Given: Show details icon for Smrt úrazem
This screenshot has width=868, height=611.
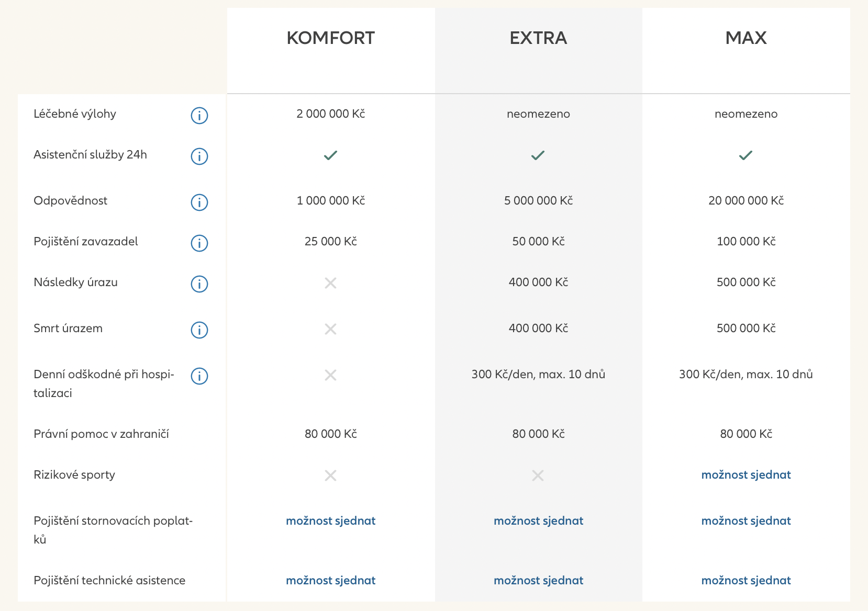Looking at the screenshot, I should (x=199, y=330).
